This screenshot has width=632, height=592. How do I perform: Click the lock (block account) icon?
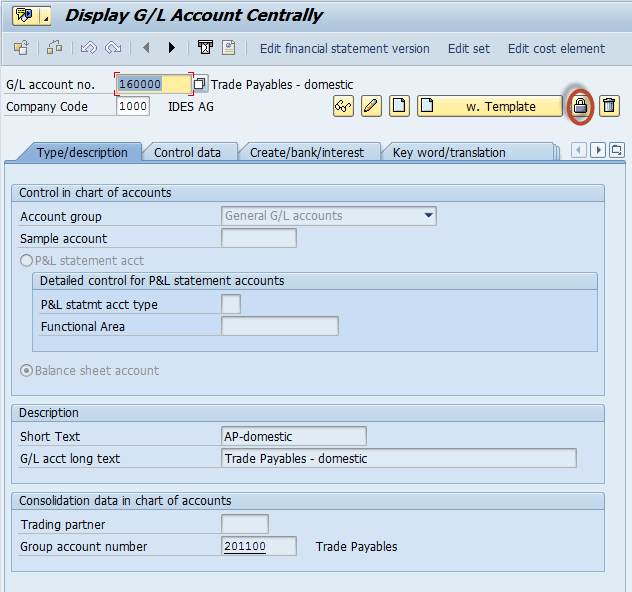click(x=580, y=106)
